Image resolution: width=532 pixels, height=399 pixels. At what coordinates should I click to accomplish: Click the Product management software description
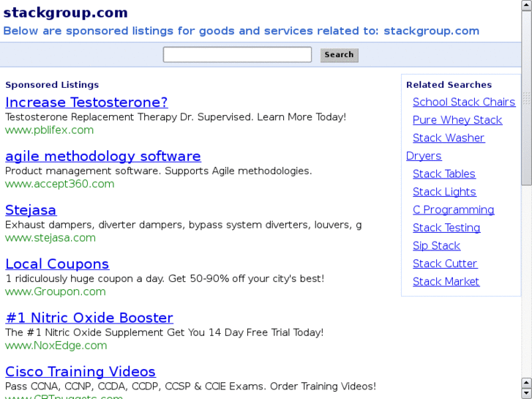pos(159,171)
